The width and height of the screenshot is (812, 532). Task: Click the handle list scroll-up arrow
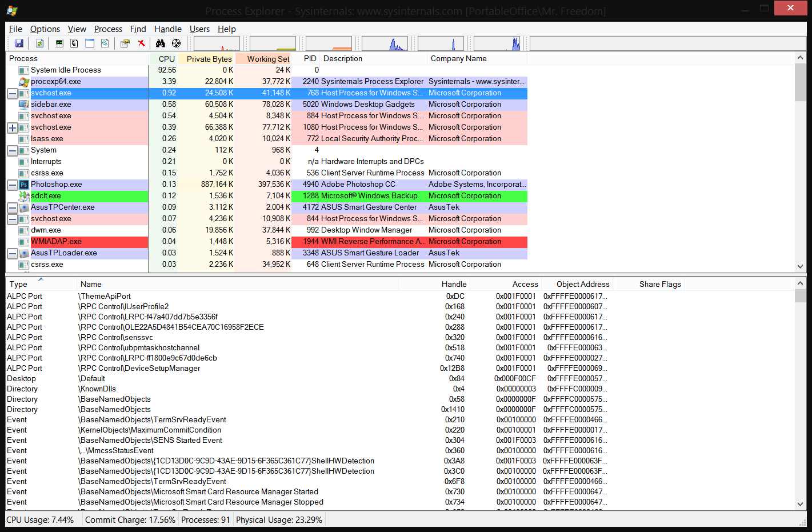click(800, 283)
